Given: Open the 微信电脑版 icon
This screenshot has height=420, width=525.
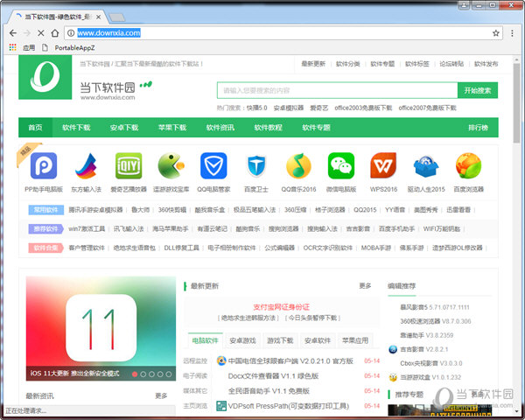Looking at the screenshot, I should 341,165.
